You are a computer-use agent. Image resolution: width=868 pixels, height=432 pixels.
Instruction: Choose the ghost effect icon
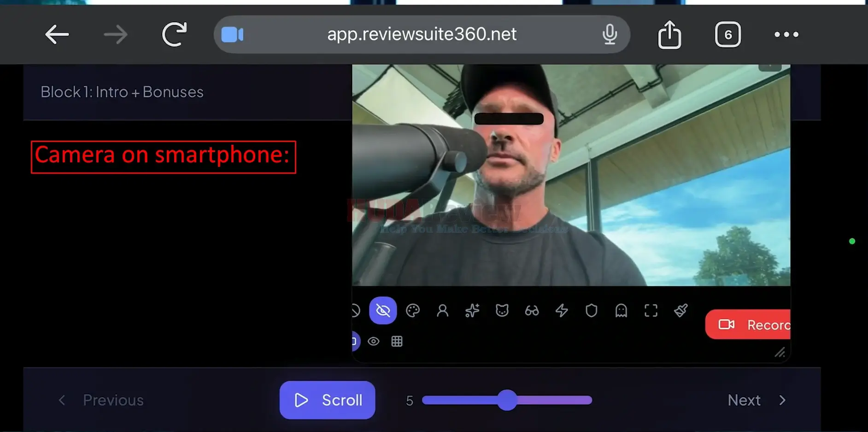[621, 310]
